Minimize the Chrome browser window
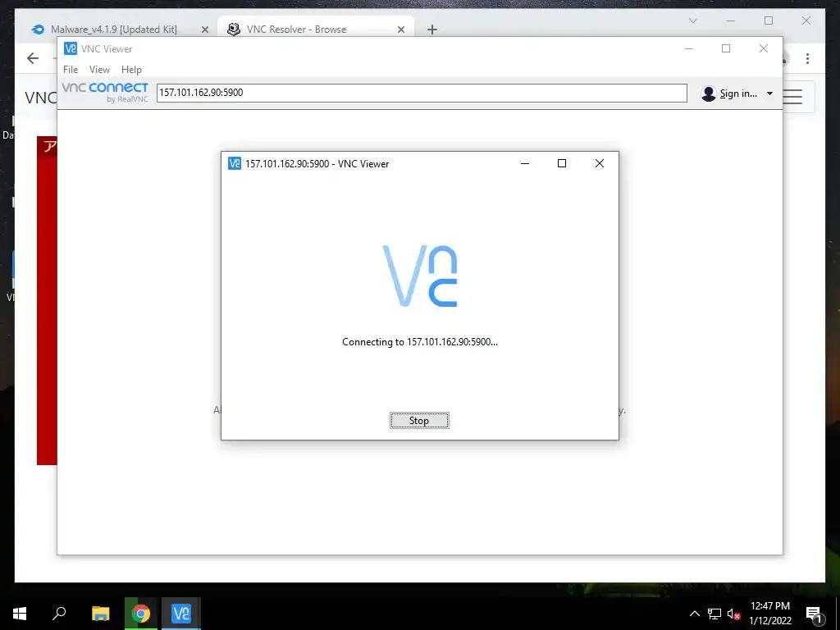 (731, 21)
